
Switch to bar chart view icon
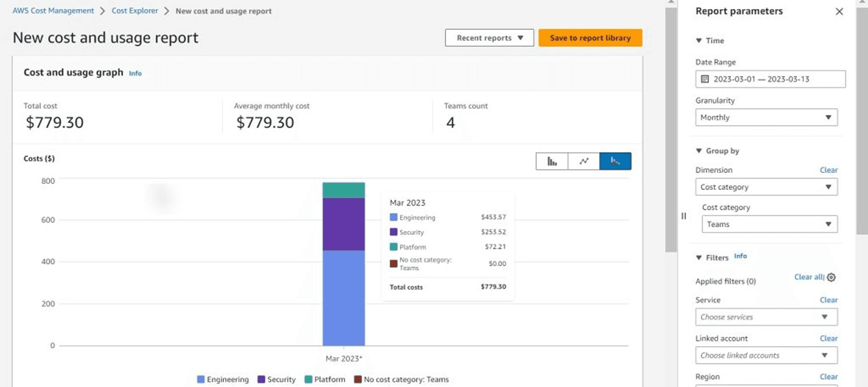pos(551,162)
